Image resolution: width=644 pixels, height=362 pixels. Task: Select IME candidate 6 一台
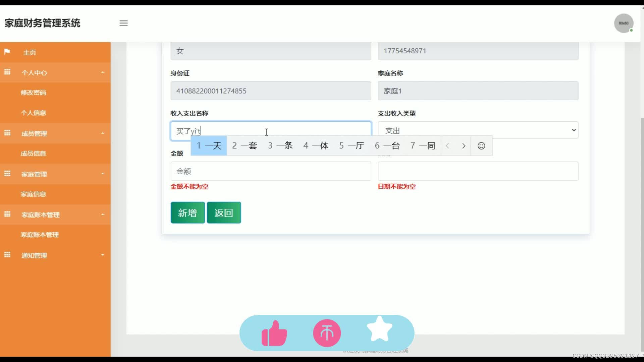pos(387,146)
